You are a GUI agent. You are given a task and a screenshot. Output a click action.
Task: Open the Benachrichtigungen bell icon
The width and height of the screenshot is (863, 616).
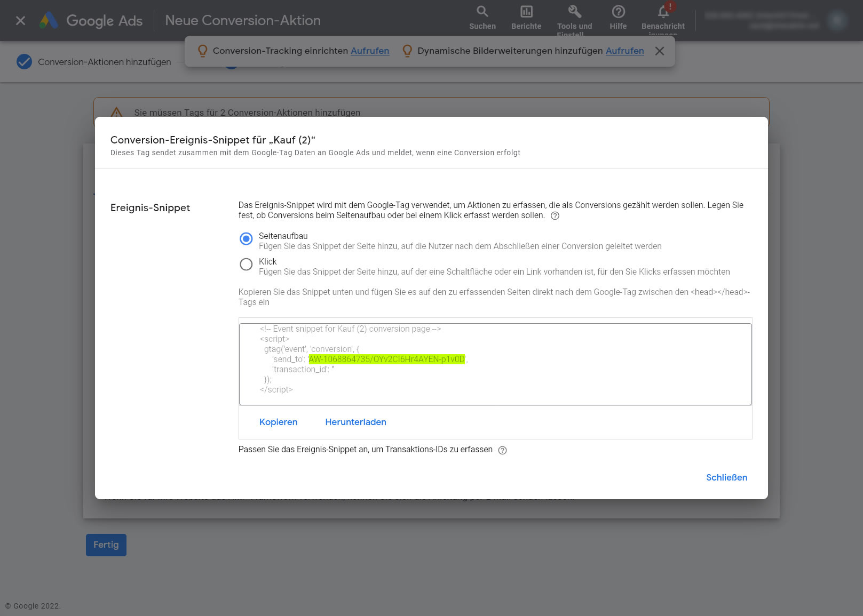click(x=663, y=12)
